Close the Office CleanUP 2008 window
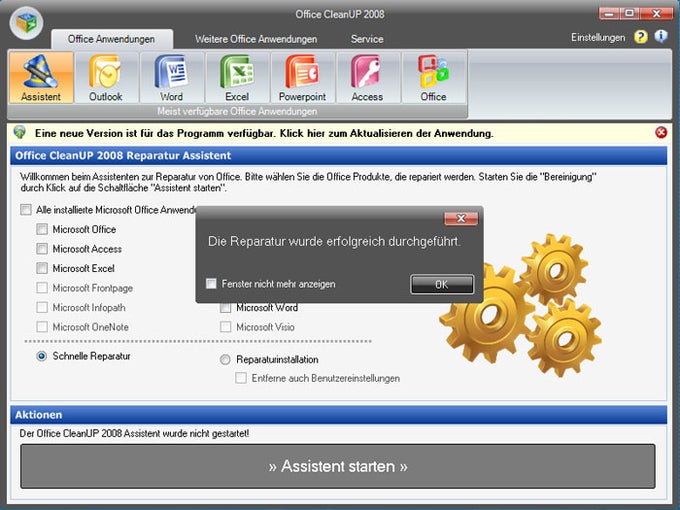The width and height of the screenshot is (680, 510). pyautogui.click(x=656, y=13)
